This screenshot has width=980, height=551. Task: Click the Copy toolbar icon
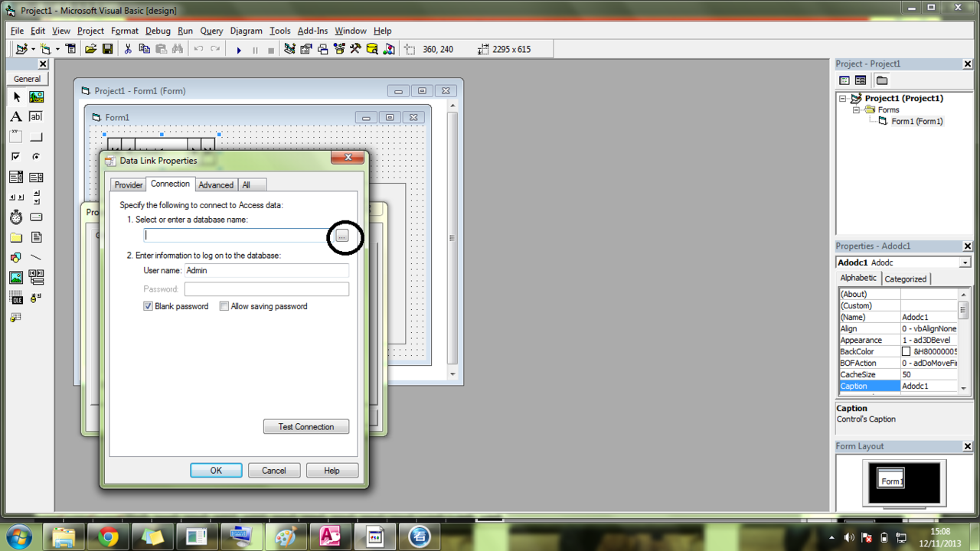point(145,49)
